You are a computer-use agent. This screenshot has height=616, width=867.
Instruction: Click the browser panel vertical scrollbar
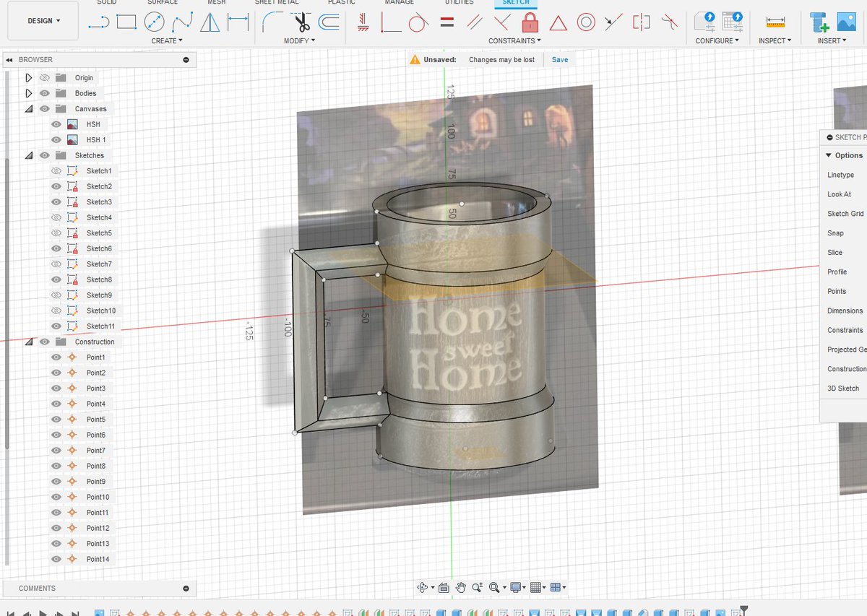(7, 303)
